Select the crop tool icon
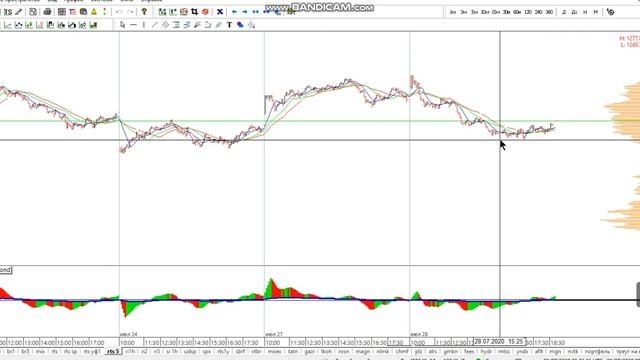 (x=195, y=12)
